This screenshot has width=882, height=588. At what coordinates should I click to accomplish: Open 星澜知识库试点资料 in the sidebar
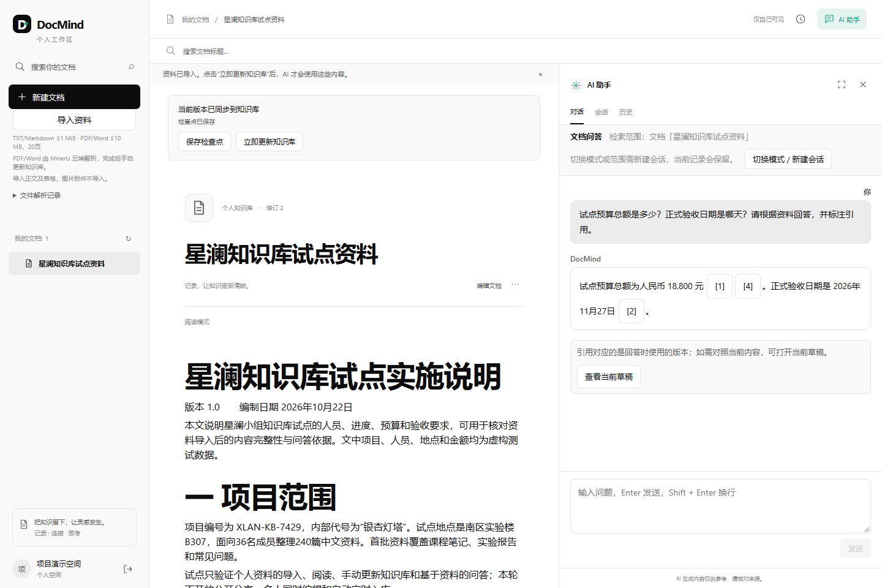[x=74, y=263]
